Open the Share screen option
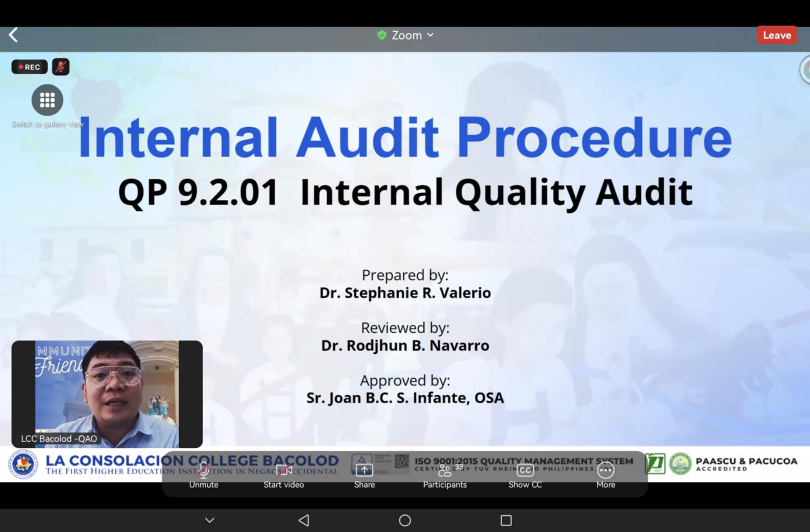810x532 pixels. pos(364,475)
